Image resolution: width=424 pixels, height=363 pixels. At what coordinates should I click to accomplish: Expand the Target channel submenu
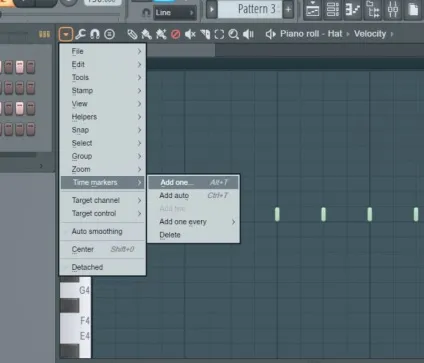pyautogui.click(x=103, y=200)
